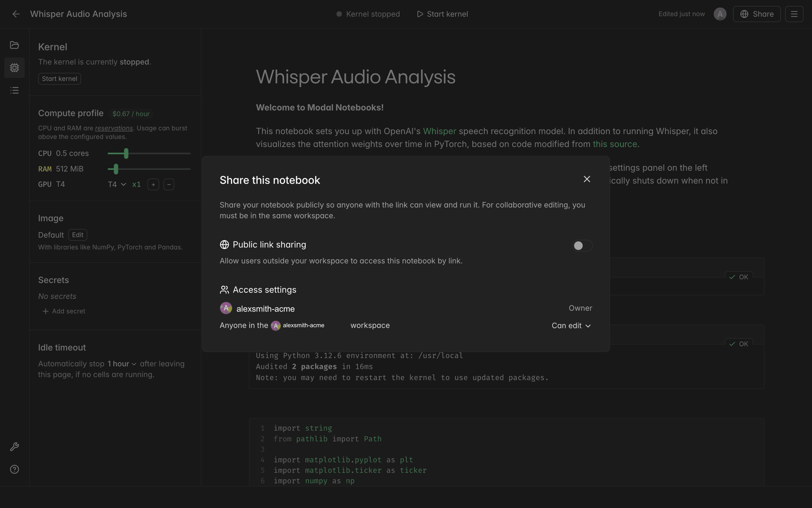This screenshot has width=812, height=508.
Task: Open the this source link
Action: coord(614,144)
